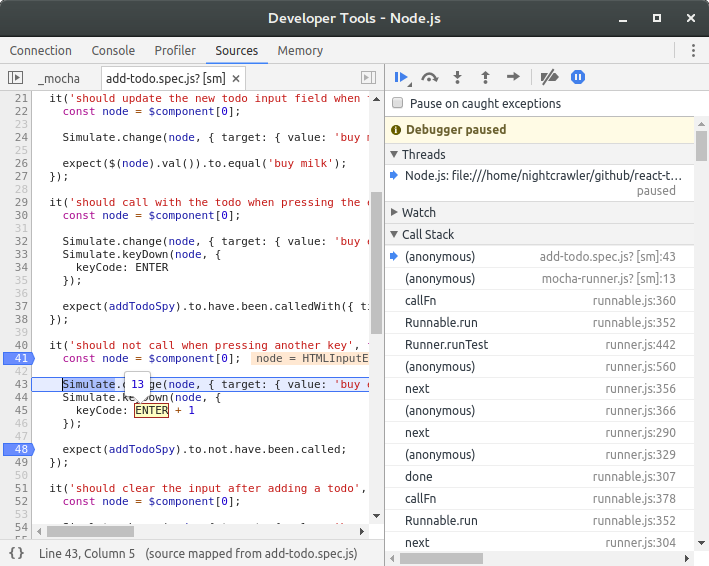The height and width of the screenshot is (566, 709).
Task: Click the inline node = HTMLInputE value
Action: [x=311, y=358]
